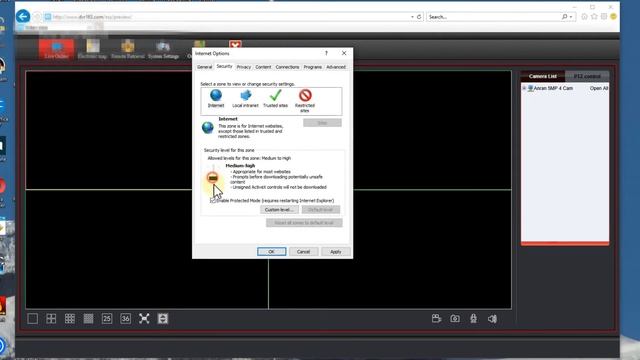Click the Internet Options help question mark

click(326, 53)
